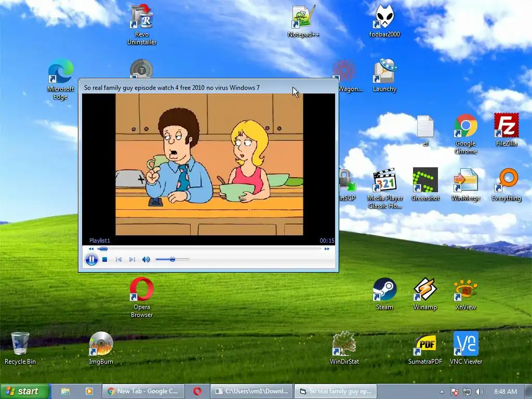Skip to next track in player

tap(132, 260)
